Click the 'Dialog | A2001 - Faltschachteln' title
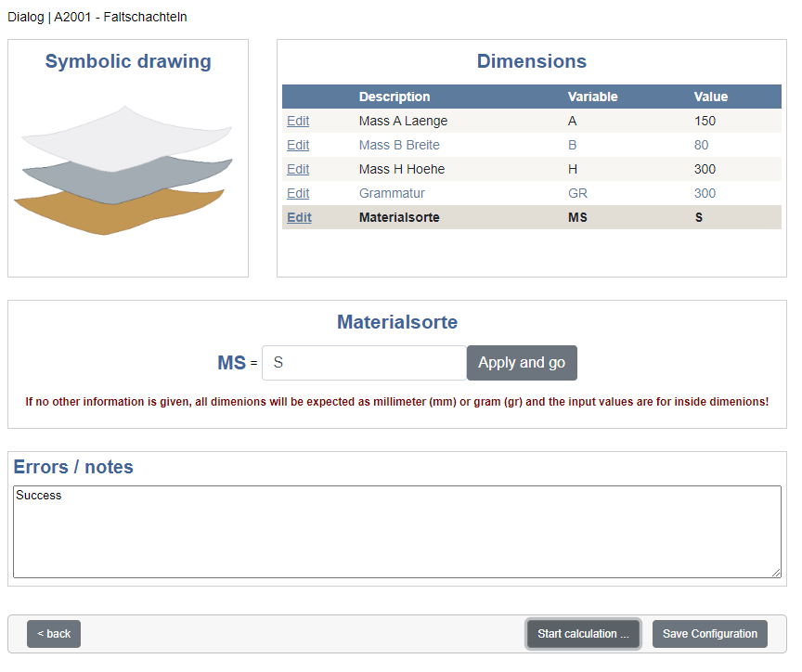 97,17
